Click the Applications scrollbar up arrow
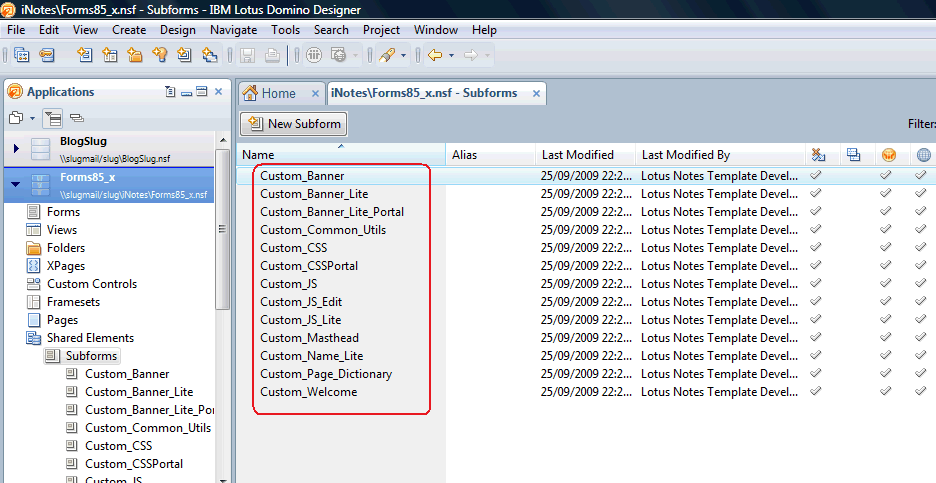 tap(223, 140)
